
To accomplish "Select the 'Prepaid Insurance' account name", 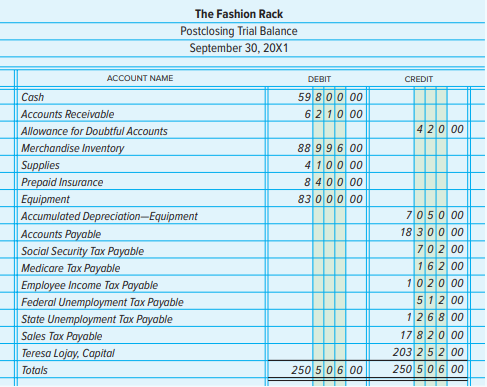I will (x=62, y=182).
